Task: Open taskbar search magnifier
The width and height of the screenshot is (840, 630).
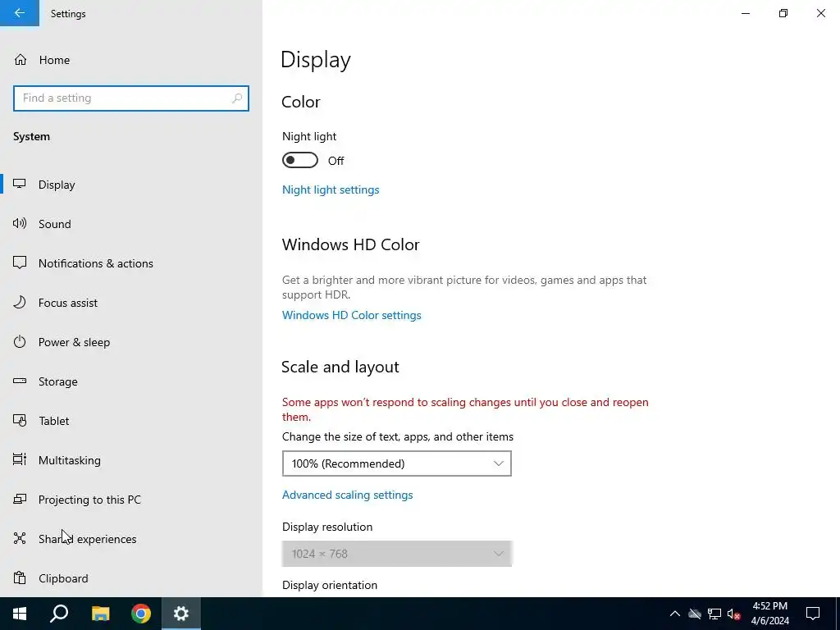Action: (x=59, y=614)
